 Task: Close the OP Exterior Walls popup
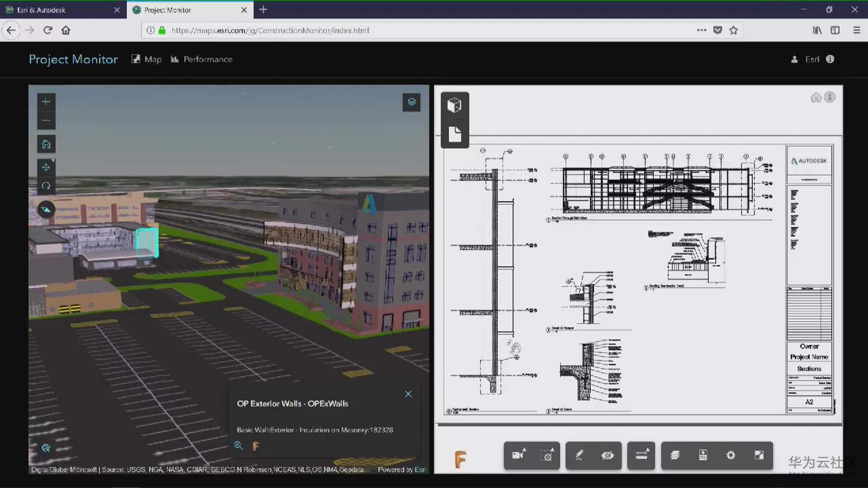[408, 394]
